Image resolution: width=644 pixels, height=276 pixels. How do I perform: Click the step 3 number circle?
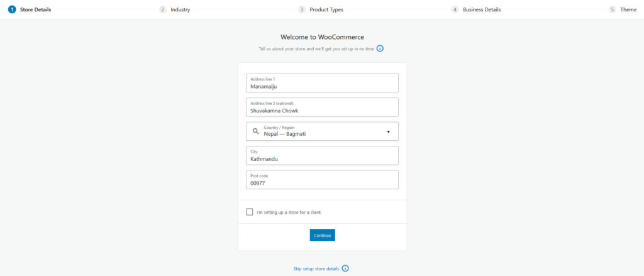point(302,9)
